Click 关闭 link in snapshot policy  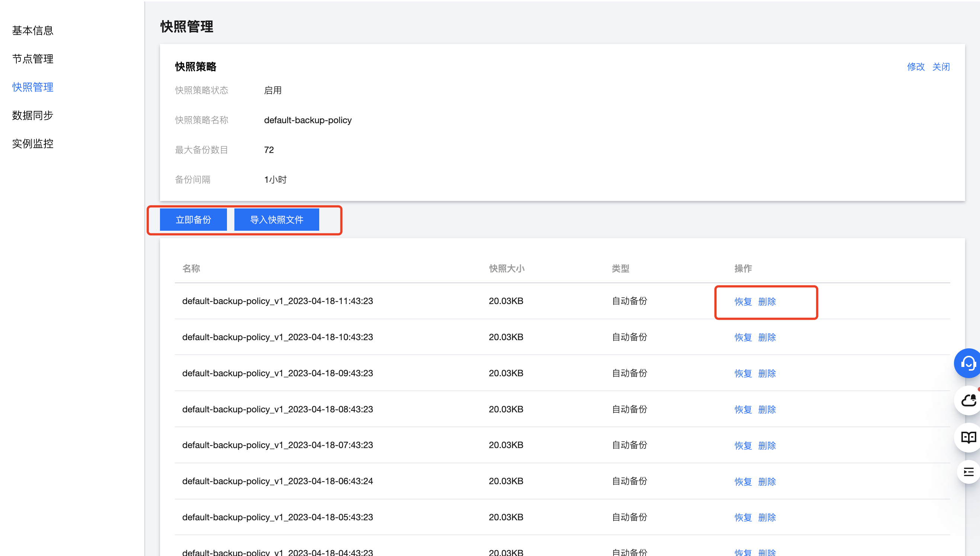click(941, 67)
